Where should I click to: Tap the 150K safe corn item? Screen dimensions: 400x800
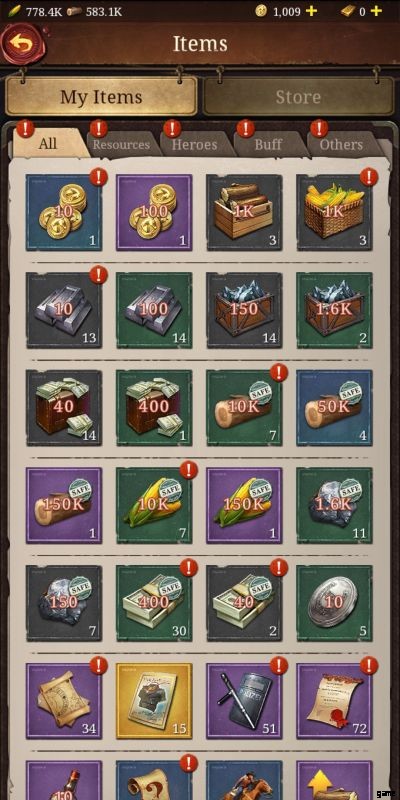click(x=244, y=506)
